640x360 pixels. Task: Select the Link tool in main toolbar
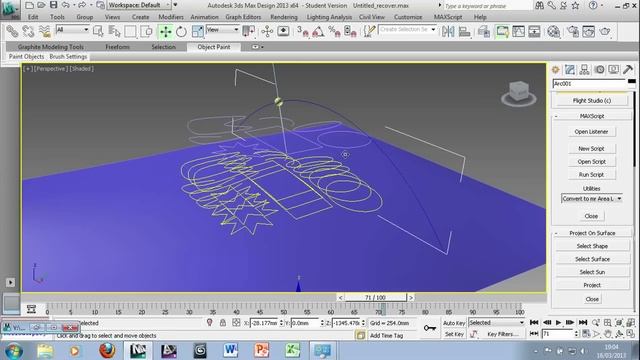12,31
